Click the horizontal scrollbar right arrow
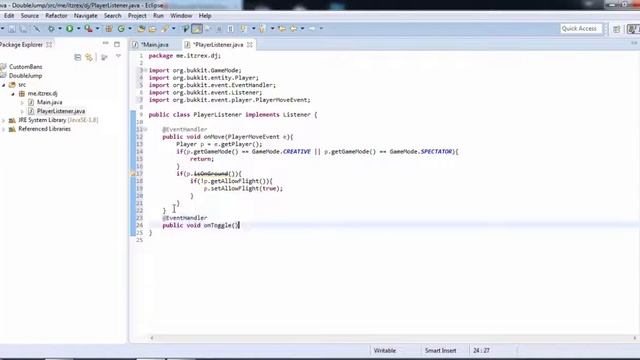 click(635, 338)
